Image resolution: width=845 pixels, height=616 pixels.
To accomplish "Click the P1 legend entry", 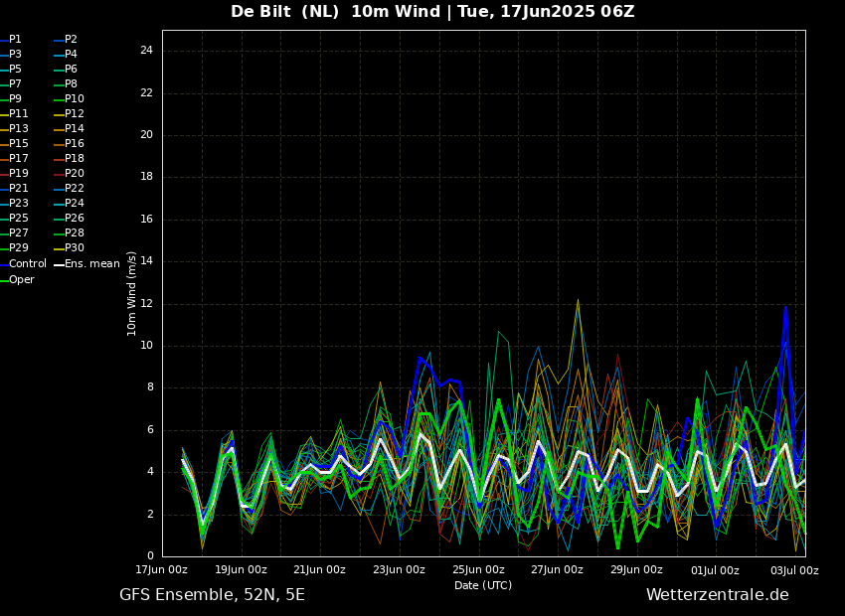I will pyautogui.click(x=15, y=40).
